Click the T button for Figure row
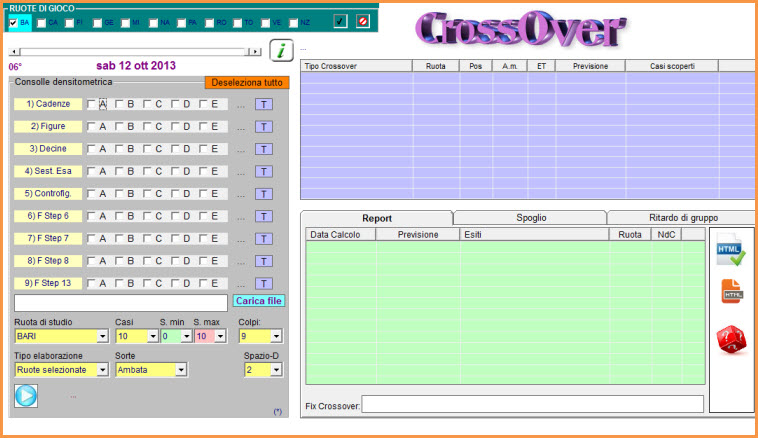The image size is (758, 438). pyautogui.click(x=263, y=127)
